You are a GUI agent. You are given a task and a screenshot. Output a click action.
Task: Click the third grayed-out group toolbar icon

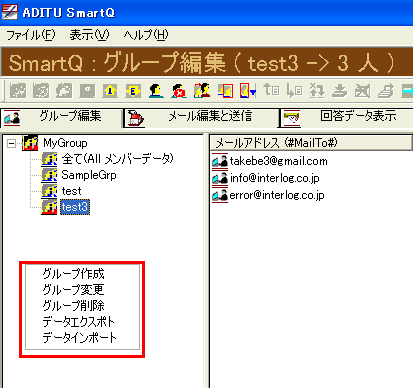tap(64, 91)
